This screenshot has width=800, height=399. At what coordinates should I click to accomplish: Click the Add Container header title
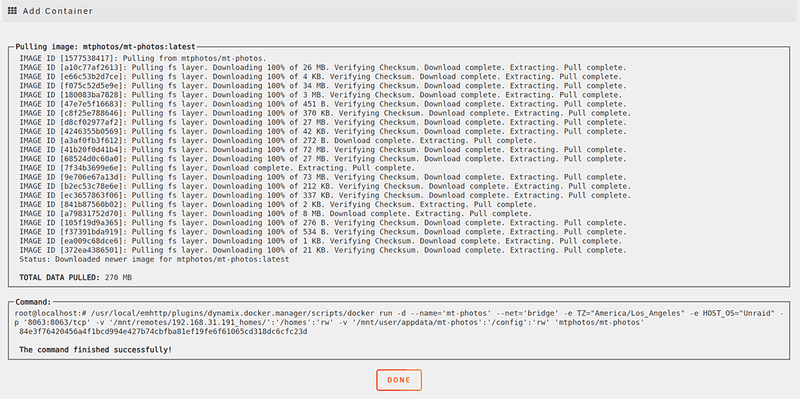[x=58, y=11]
